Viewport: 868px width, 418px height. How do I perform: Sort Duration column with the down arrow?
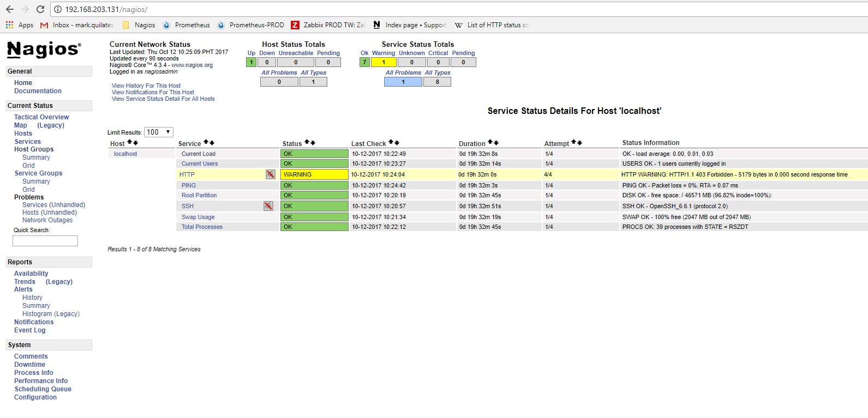pos(496,143)
